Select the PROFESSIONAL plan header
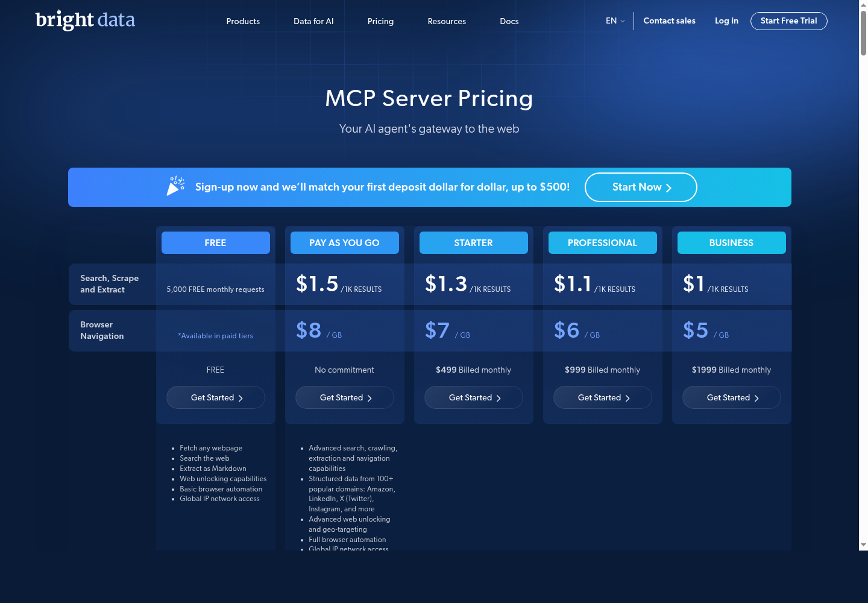 coord(603,242)
